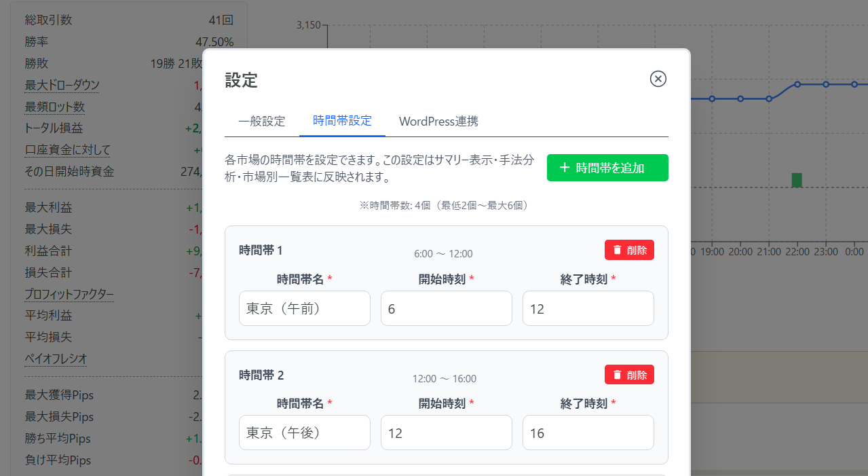
Task: Focus the 時間帯 2 start time field
Action: click(446, 433)
